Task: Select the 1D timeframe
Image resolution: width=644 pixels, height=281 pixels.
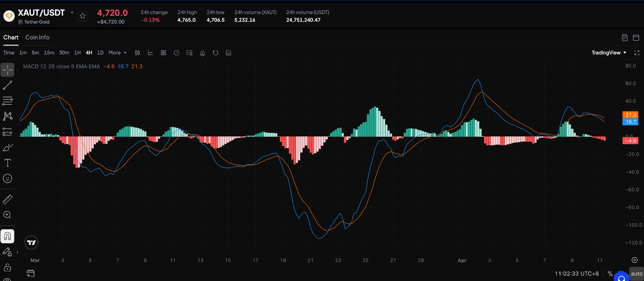Action: pos(100,53)
